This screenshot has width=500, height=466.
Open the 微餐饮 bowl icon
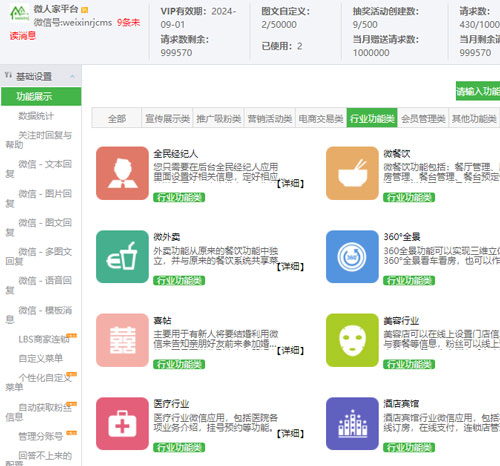[x=352, y=173]
